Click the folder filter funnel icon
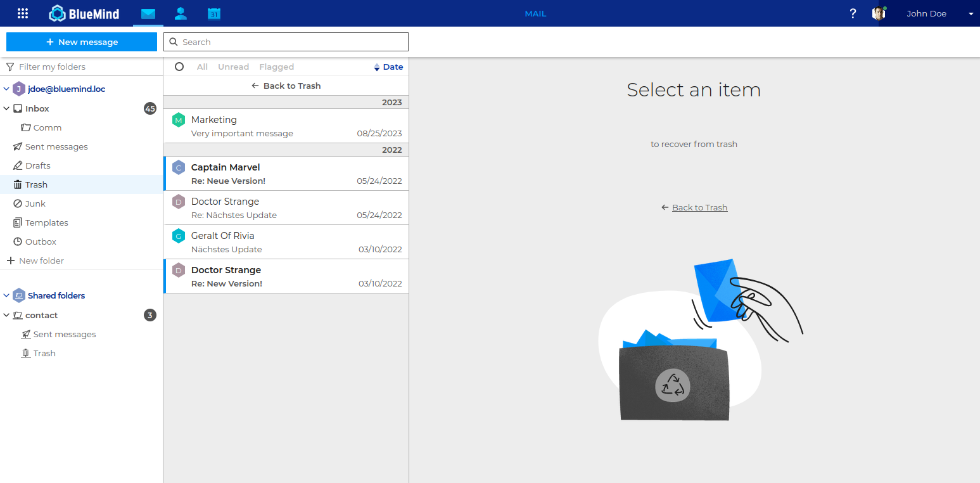Viewport: 980px width, 483px height. point(10,67)
